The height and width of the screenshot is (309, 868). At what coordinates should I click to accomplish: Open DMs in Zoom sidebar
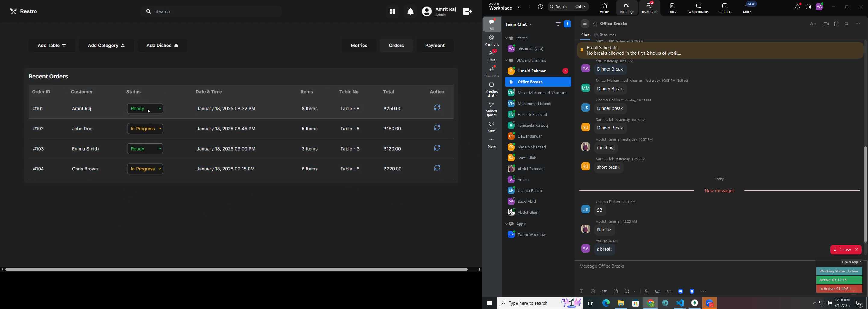492,56
